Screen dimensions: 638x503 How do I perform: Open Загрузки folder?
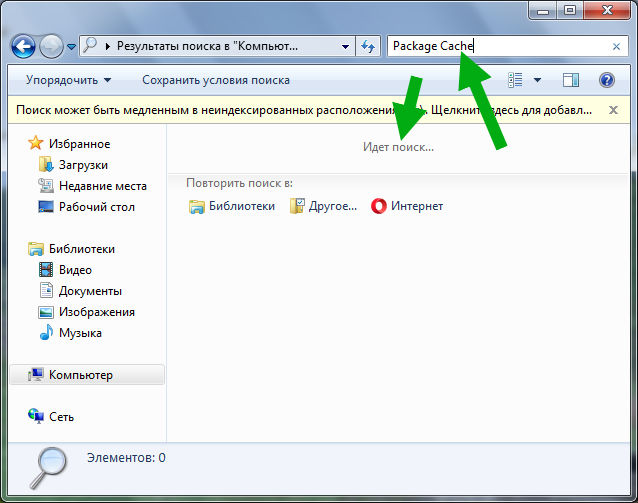[83, 165]
